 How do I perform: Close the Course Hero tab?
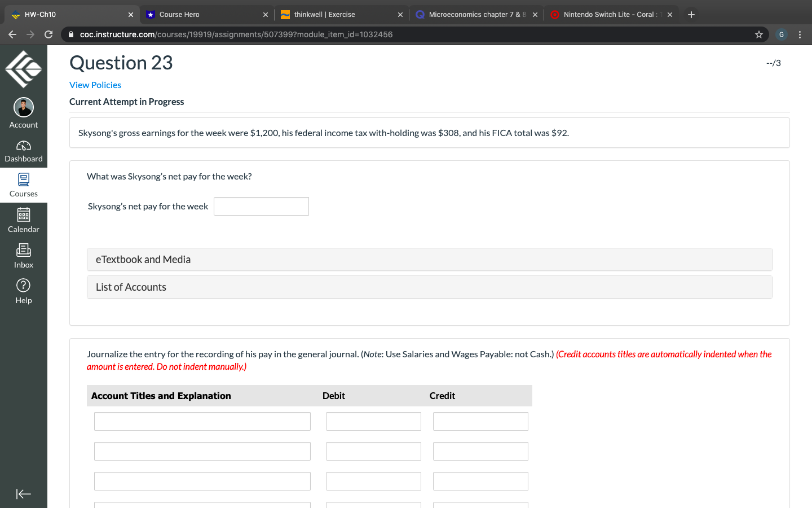point(266,15)
